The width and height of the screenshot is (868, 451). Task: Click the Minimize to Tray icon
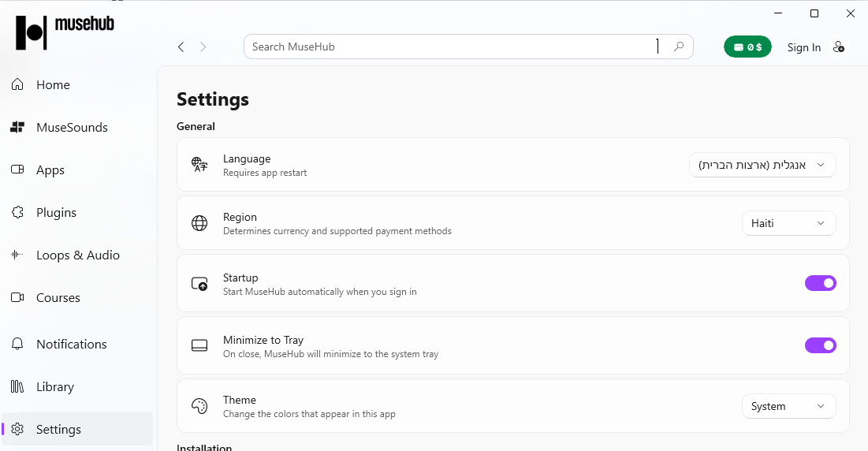(199, 345)
